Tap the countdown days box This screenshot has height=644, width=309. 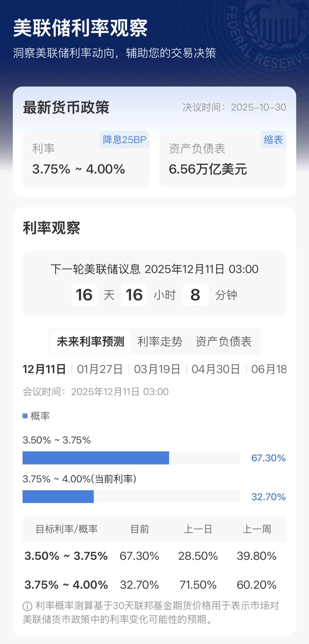click(x=84, y=294)
